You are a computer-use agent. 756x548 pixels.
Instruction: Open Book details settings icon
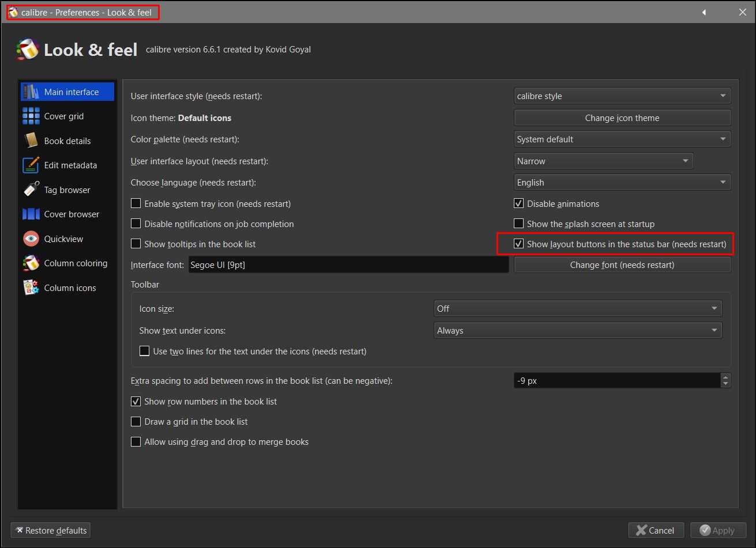click(x=31, y=141)
